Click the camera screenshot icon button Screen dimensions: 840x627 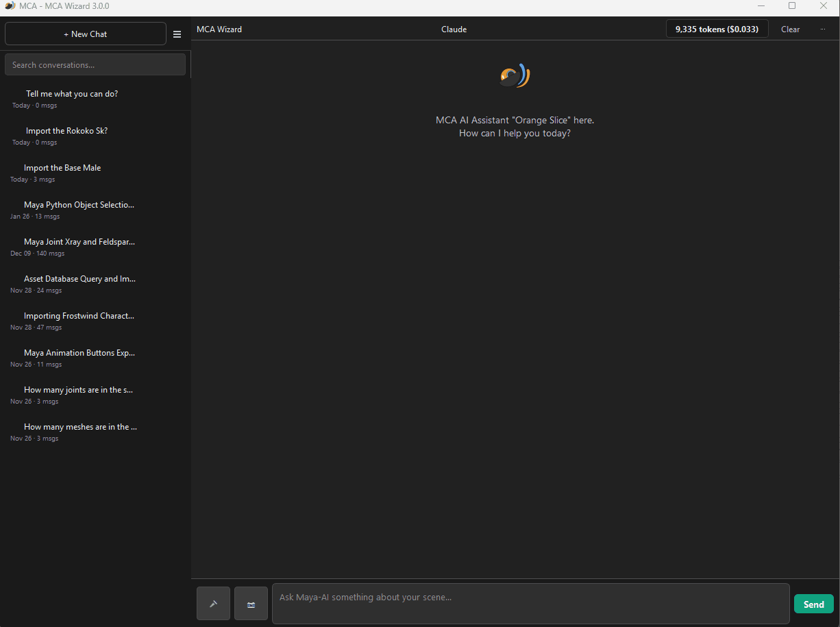(x=251, y=604)
